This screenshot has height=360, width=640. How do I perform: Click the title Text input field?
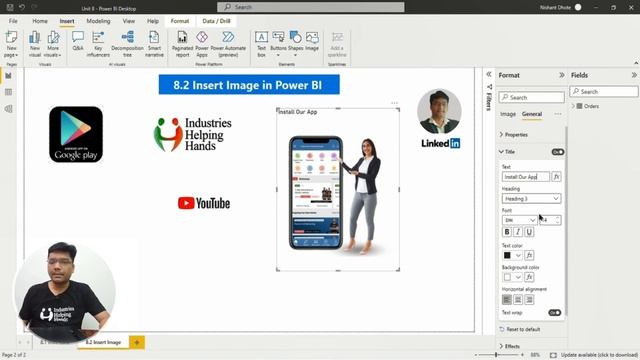coord(526,177)
